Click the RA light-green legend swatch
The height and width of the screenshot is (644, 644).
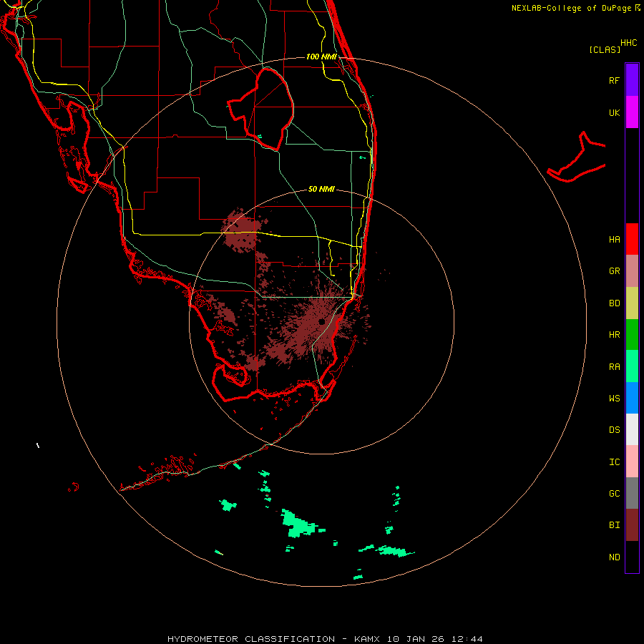coord(632,366)
